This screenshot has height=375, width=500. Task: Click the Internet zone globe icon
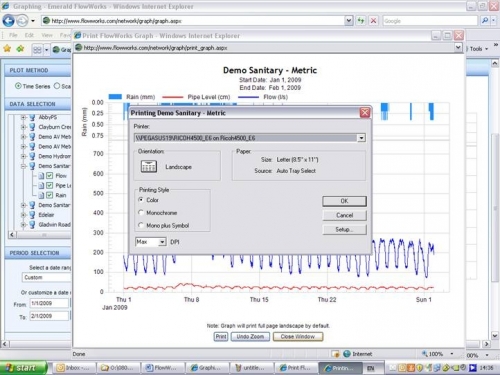click(x=347, y=354)
